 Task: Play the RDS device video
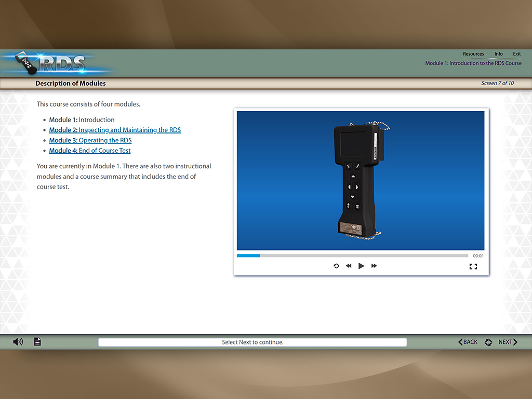361,266
